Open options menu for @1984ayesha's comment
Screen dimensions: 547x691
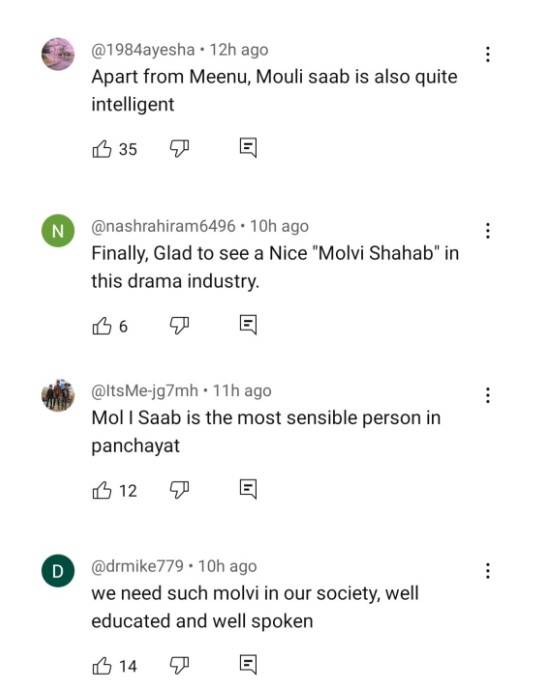[487, 54]
